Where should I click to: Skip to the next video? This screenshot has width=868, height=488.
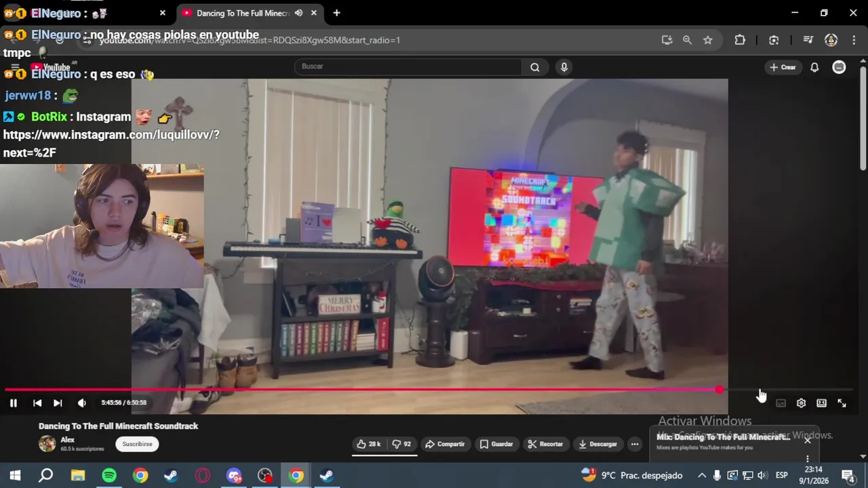coord(58,403)
